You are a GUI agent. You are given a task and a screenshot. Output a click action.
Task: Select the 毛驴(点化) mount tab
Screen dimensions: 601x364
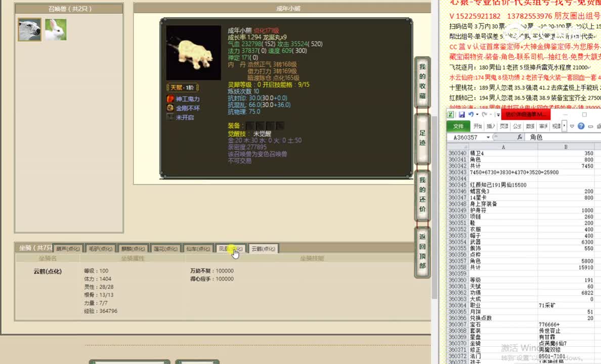101,248
